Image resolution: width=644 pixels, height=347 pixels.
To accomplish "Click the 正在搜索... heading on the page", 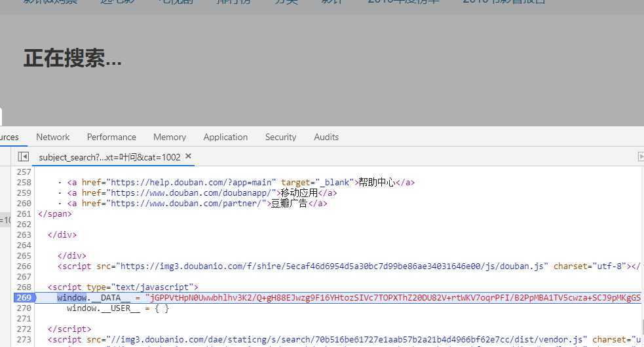I will (72, 58).
